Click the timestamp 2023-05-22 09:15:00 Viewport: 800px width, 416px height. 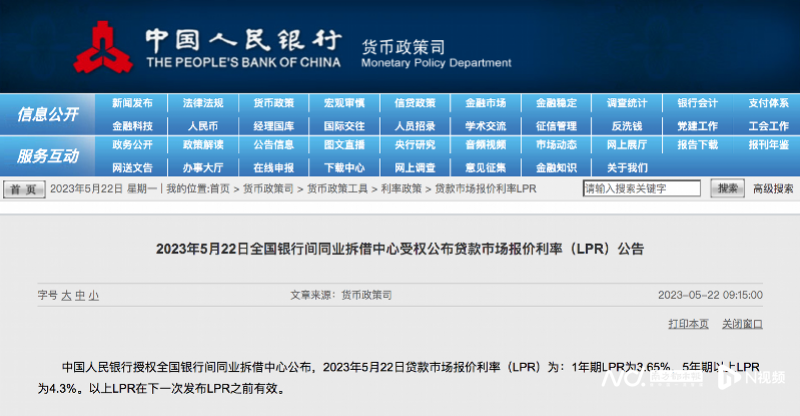(x=710, y=295)
